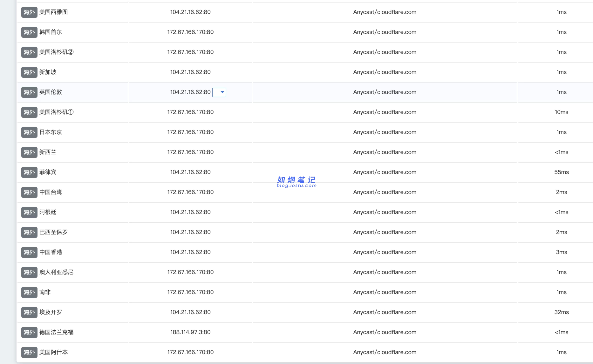593x364 pixels.
Task: Click the 海外 badge in the 美国西雅图 row
Action: click(x=29, y=12)
